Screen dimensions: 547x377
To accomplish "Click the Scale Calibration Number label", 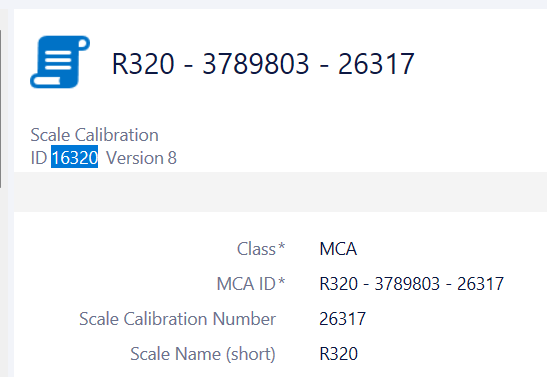I will pyautogui.click(x=178, y=319).
